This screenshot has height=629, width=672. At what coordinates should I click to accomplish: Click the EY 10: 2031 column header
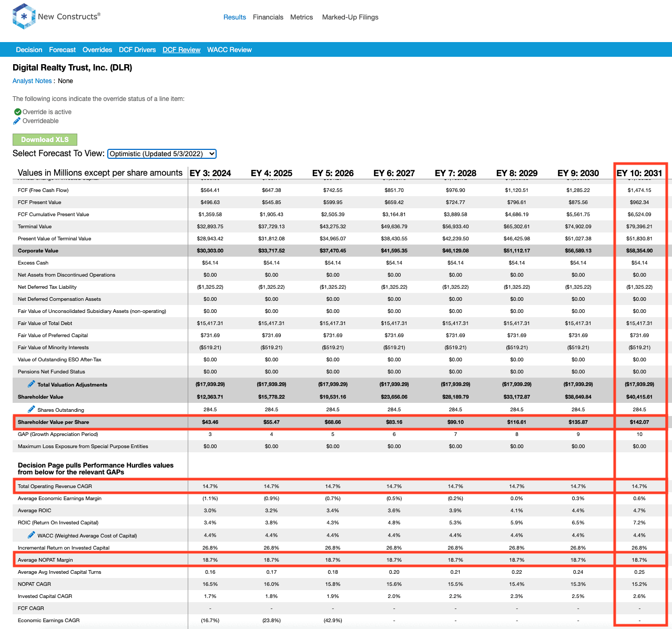click(639, 173)
